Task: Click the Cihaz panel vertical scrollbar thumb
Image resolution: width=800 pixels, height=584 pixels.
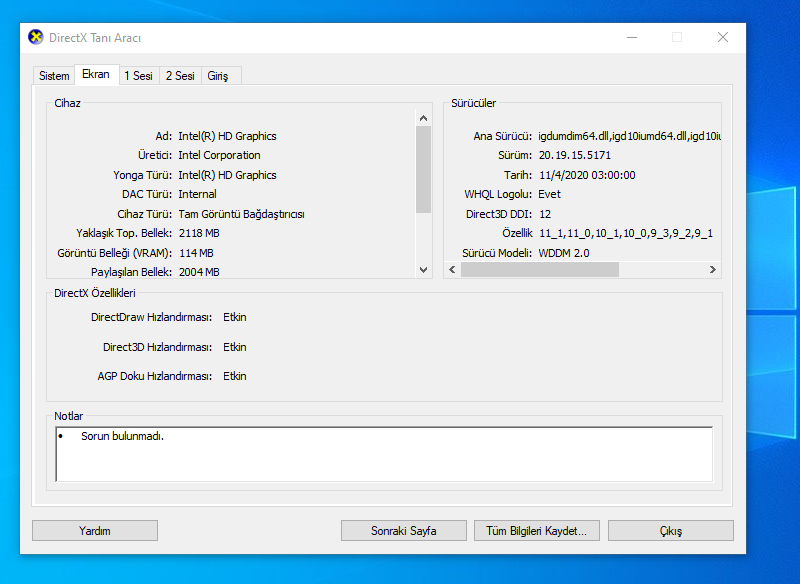Action: pyautogui.click(x=423, y=169)
